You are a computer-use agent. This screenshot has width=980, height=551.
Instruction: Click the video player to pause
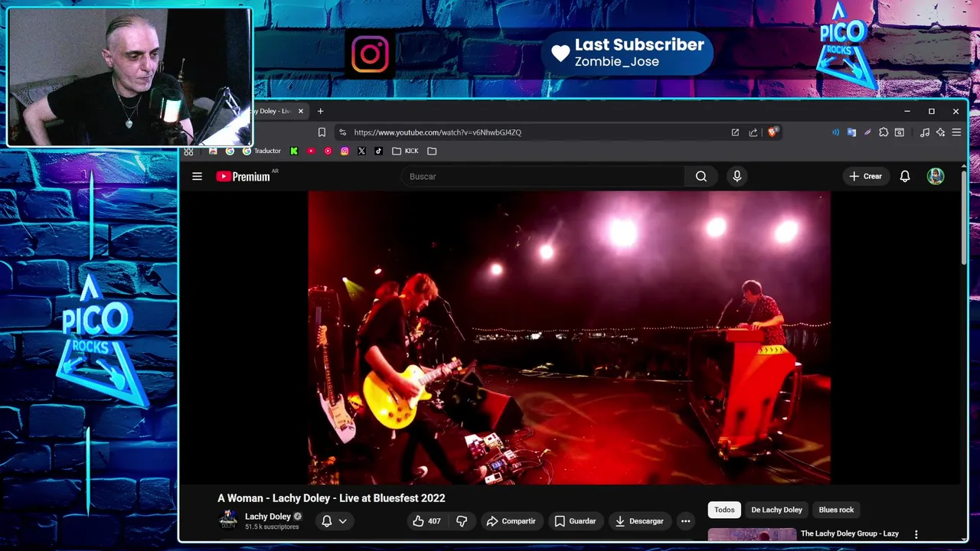coord(569,337)
